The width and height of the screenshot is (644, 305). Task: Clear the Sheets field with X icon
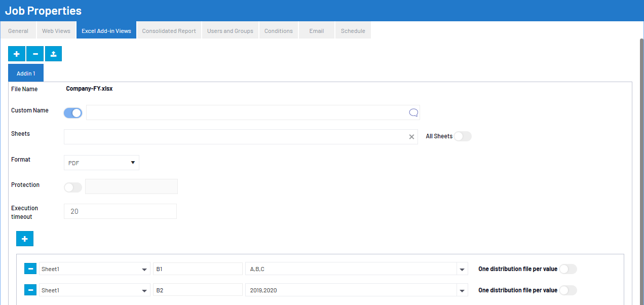411,137
